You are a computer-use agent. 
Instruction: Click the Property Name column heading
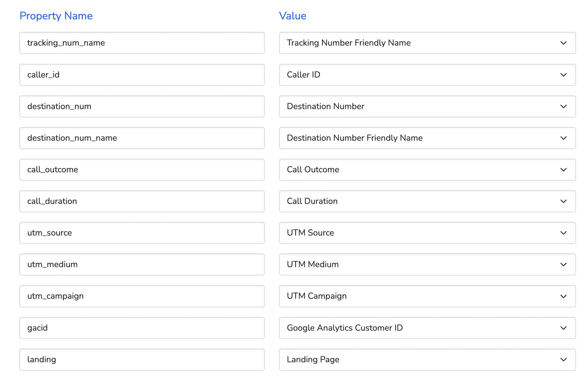[56, 16]
